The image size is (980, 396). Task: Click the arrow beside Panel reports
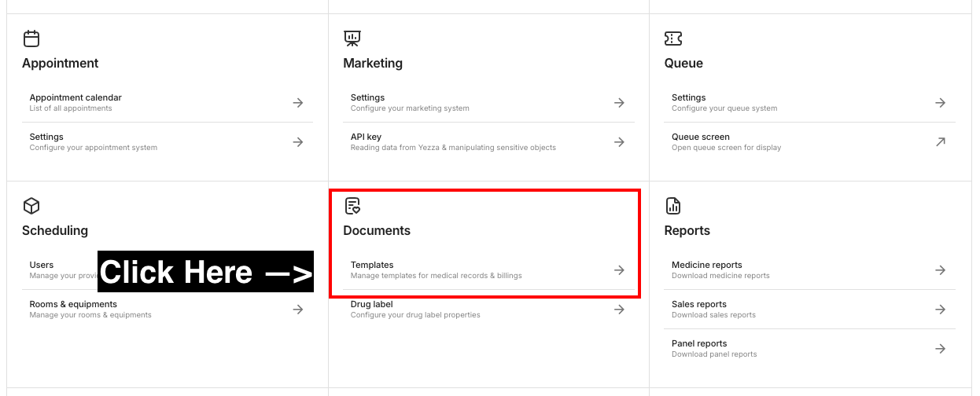tap(940, 349)
